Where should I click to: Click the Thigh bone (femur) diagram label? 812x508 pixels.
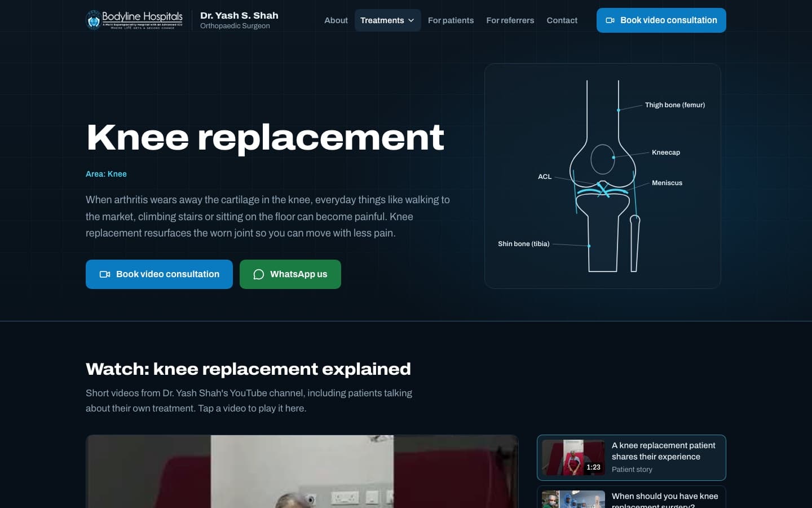(675, 105)
